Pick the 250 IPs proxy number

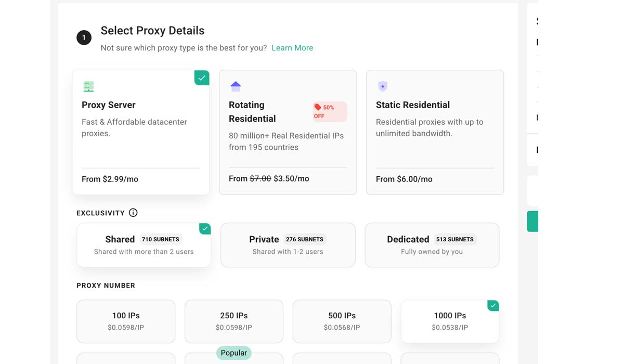(234, 321)
